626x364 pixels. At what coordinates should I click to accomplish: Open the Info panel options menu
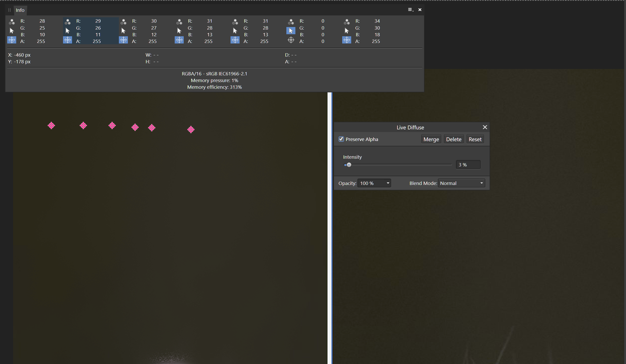(x=410, y=10)
